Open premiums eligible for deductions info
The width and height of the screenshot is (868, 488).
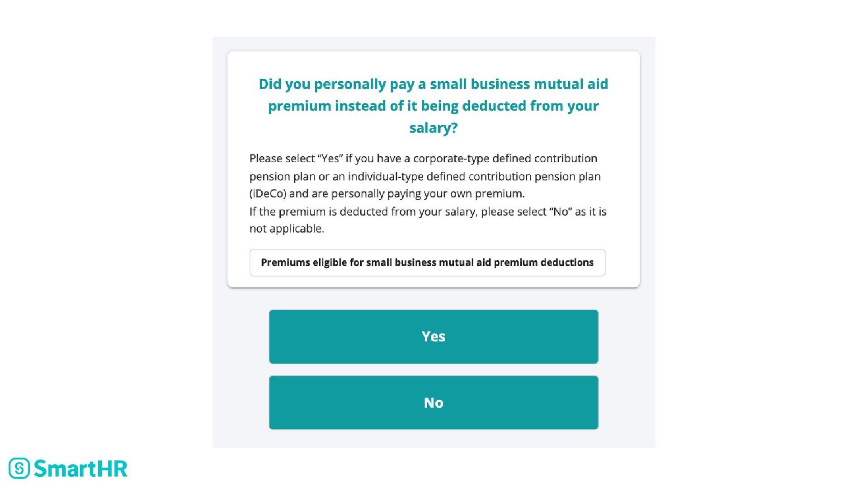coord(427,263)
